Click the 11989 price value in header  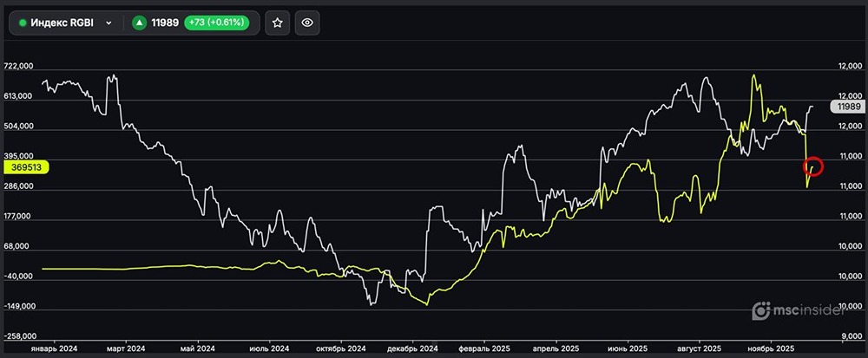coord(165,23)
